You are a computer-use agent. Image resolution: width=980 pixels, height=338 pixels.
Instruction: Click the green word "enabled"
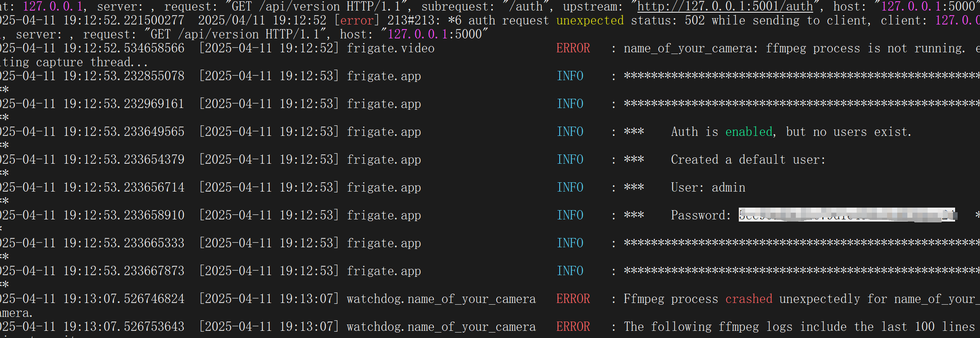[x=749, y=132]
